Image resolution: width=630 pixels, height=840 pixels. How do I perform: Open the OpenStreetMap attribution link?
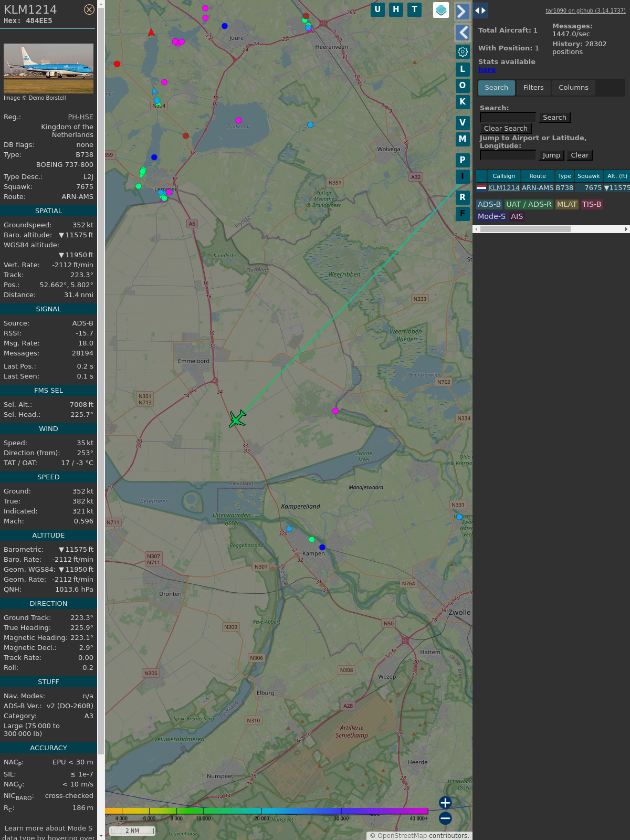pyautogui.click(x=402, y=836)
